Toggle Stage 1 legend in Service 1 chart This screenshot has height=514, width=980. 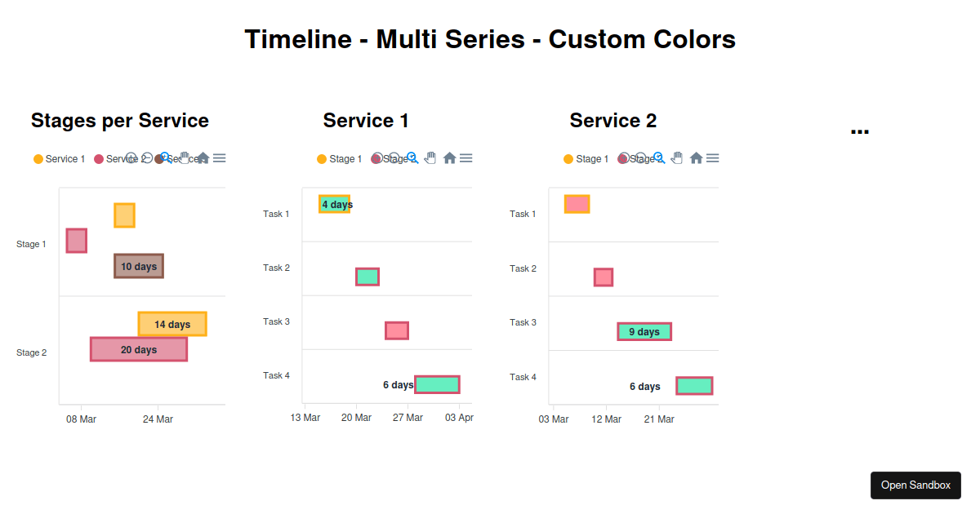[339, 159]
